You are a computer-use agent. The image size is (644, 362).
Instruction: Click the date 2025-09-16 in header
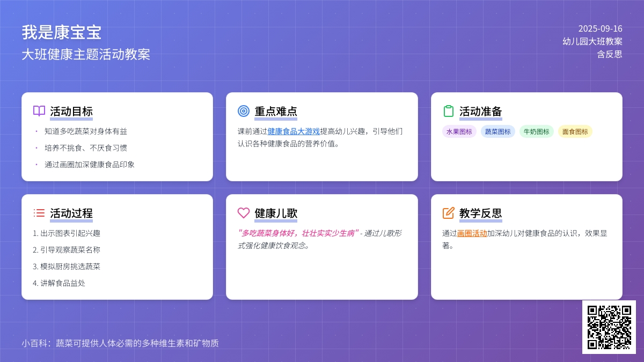point(600,29)
